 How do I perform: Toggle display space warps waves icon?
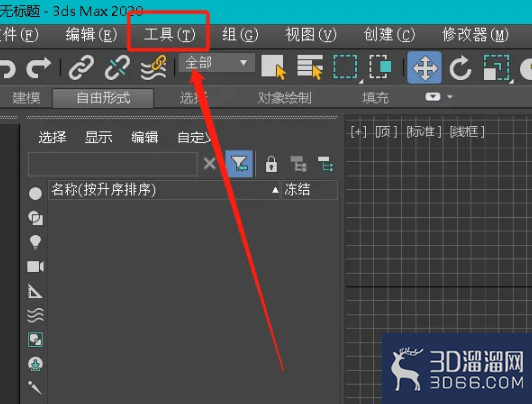point(35,315)
